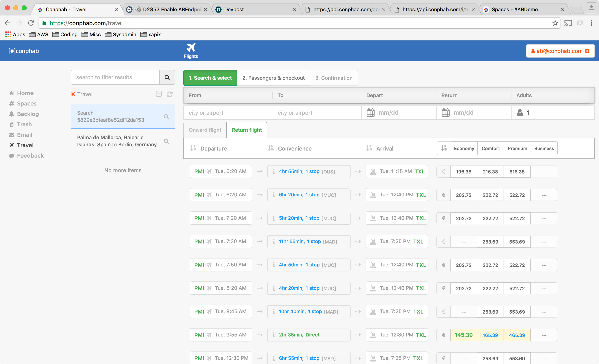Viewport: 599px width, 364px height.
Task: Select Business fare column toggle
Action: tap(544, 148)
